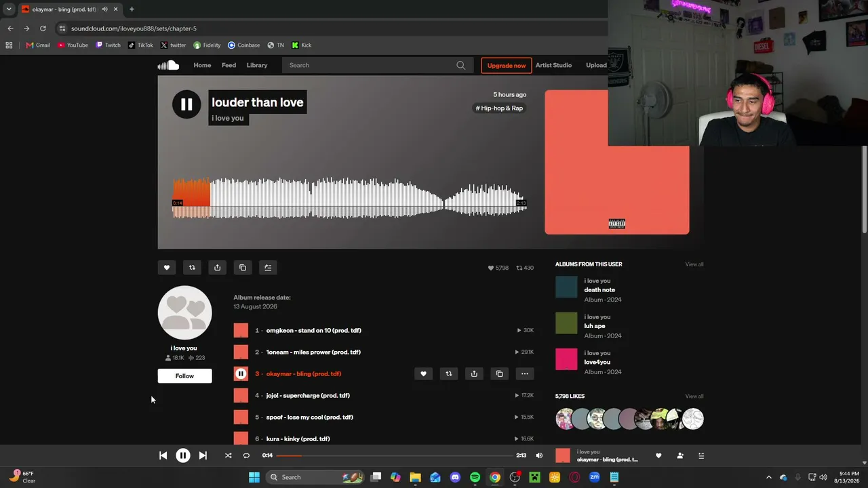Image resolution: width=868 pixels, height=488 pixels.
Task: Open the Upload page
Action: coord(597,65)
